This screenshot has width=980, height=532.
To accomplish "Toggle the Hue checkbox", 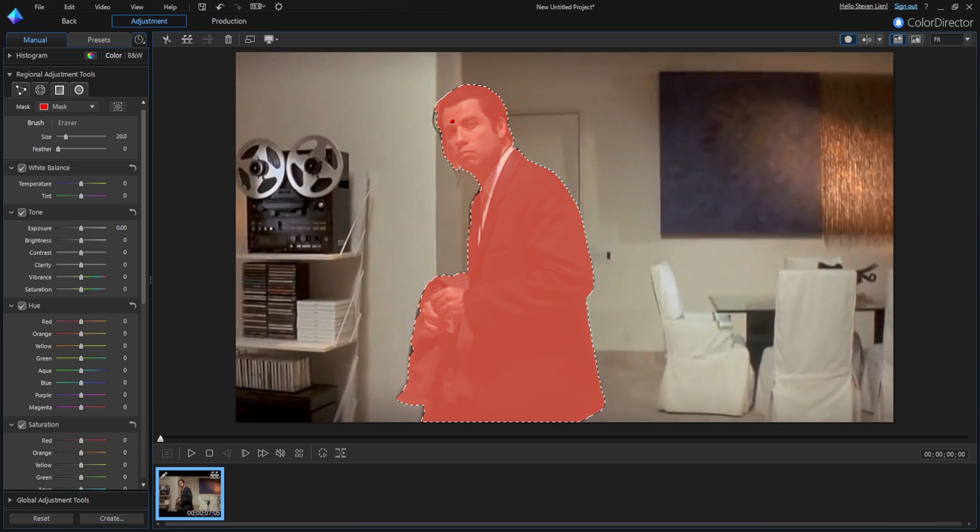I will 22,306.
